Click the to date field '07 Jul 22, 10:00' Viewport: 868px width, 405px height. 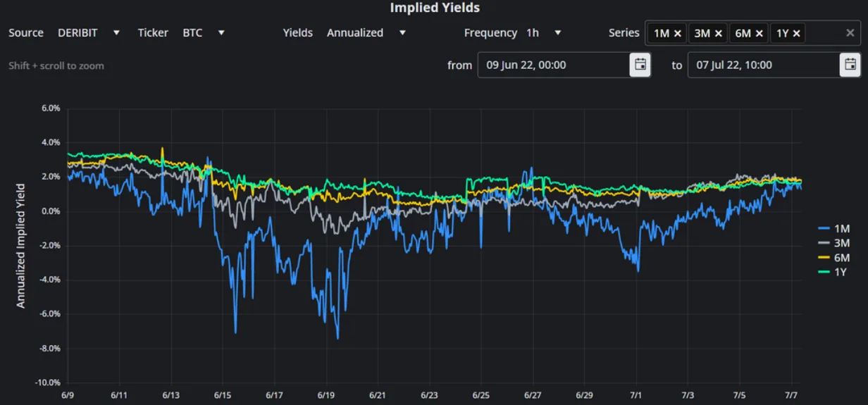point(764,65)
